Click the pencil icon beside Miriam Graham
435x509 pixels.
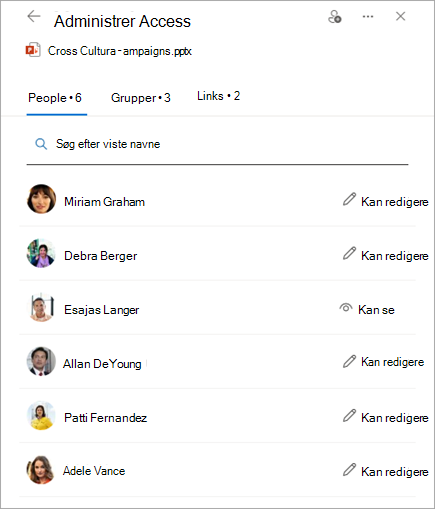click(349, 199)
